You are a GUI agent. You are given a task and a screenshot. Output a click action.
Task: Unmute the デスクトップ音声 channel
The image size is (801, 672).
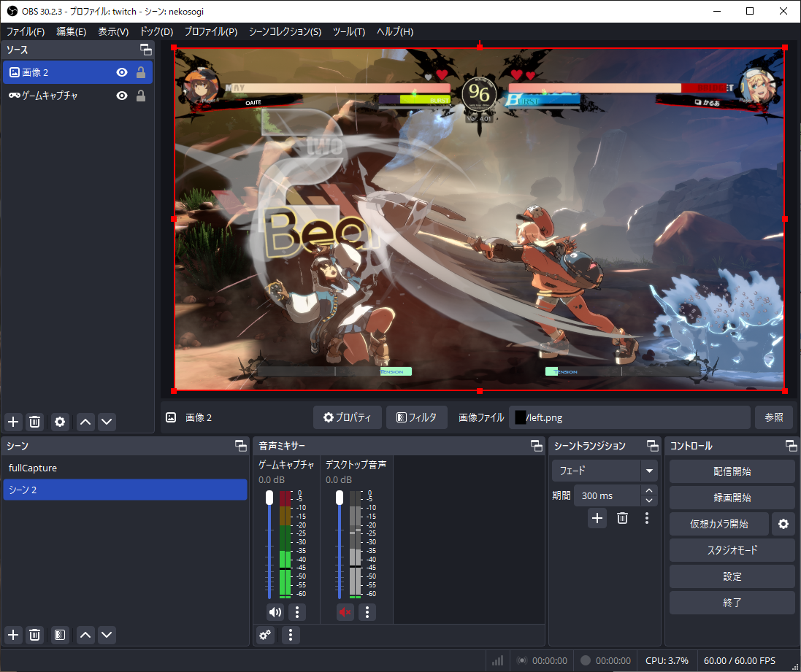click(345, 612)
